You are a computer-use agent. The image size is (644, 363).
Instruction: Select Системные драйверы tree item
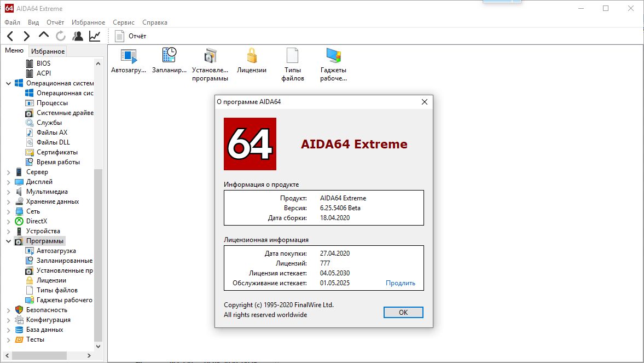(x=60, y=113)
